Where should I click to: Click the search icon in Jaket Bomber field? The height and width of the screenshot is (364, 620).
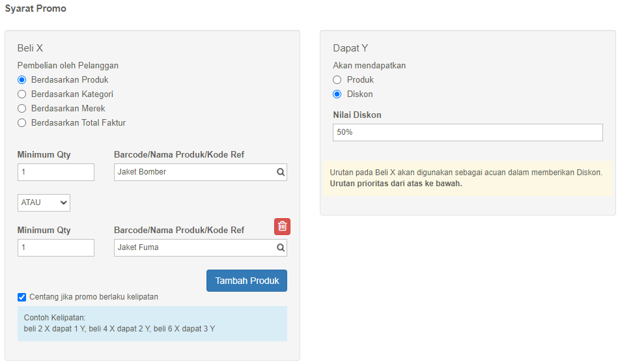(281, 172)
